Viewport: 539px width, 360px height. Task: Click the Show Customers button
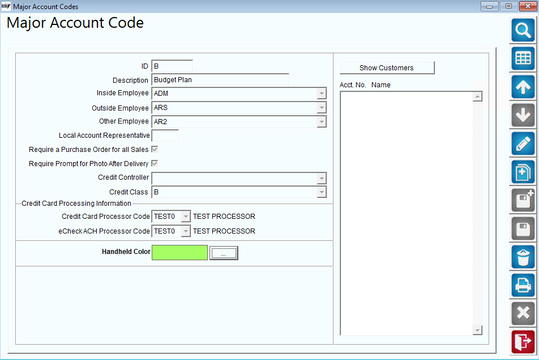(387, 68)
